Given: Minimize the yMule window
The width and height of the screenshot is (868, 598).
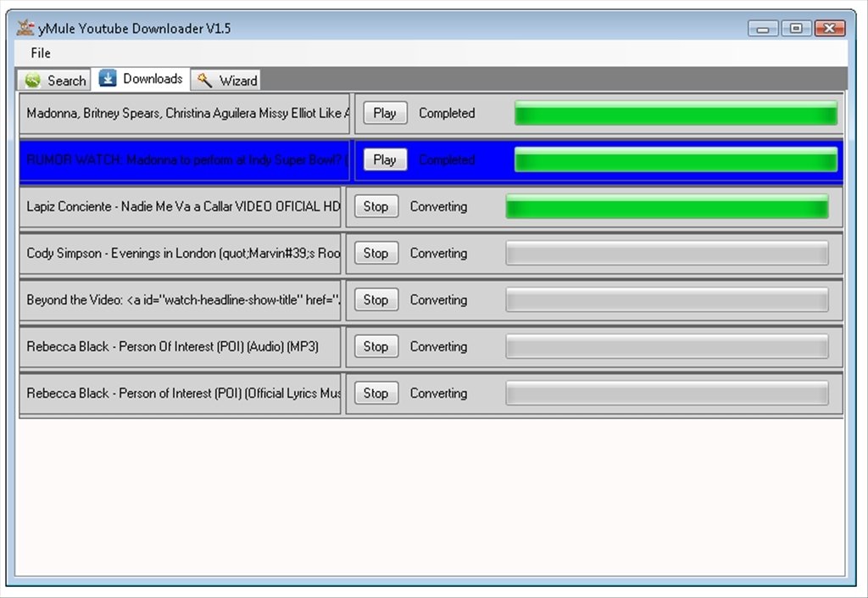Looking at the screenshot, I should (763, 28).
